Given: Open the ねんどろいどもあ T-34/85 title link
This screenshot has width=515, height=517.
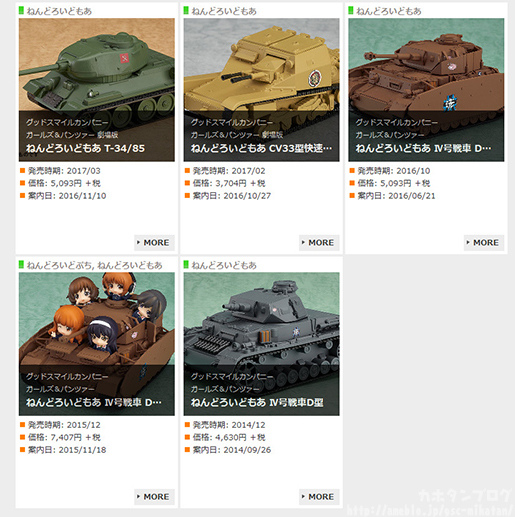Looking at the screenshot, I should point(85,148).
